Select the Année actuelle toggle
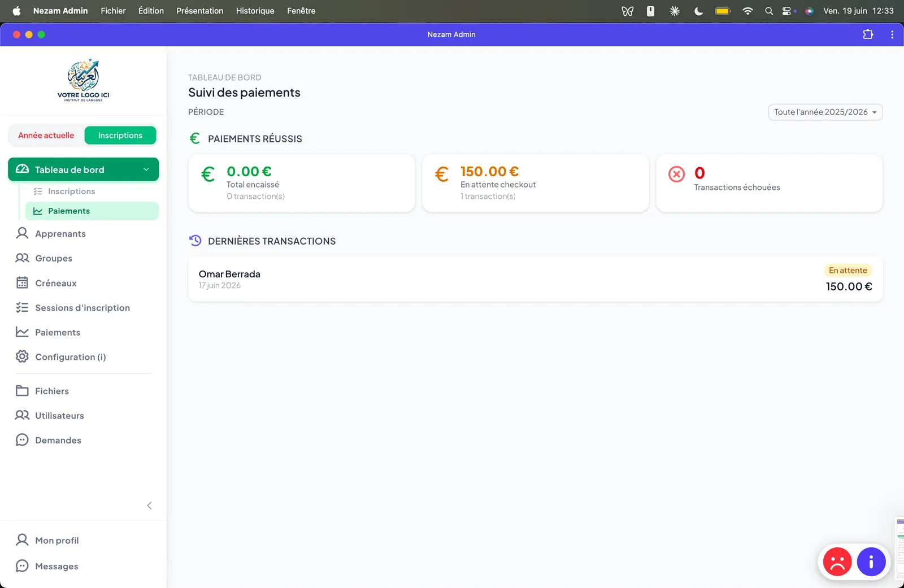 pos(46,136)
